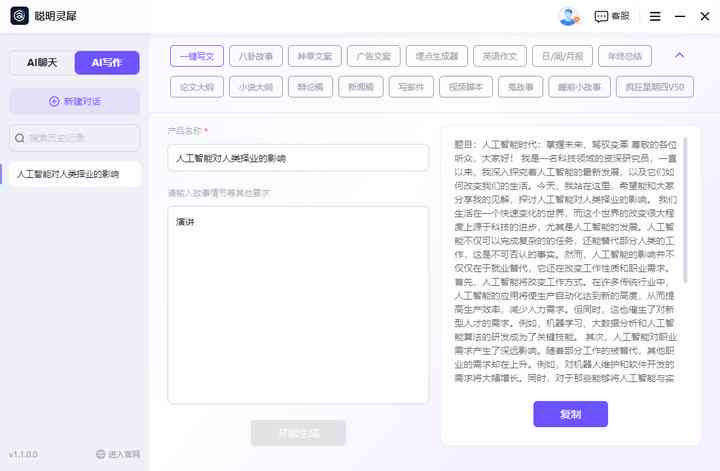This screenshot has width=720, height=471.
Task: Open 客服 customer service chat
Action: click(x=612, y=17)
